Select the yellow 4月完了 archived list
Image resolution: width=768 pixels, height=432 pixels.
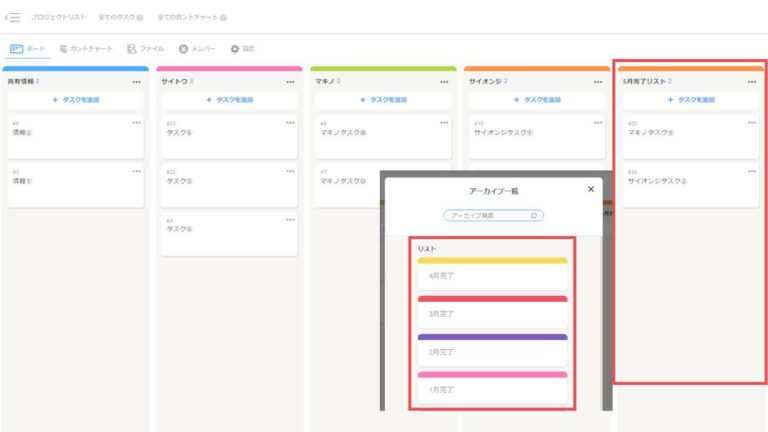coord(492,275)
